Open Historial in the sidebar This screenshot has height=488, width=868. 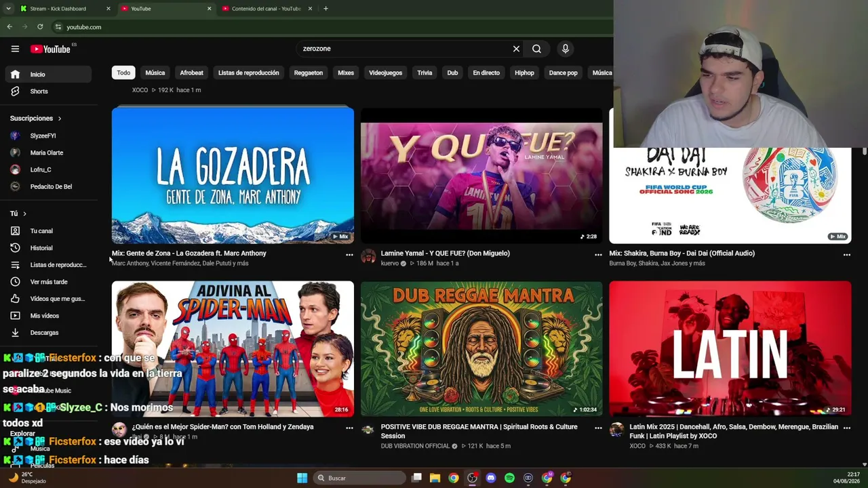click(47, 248)
